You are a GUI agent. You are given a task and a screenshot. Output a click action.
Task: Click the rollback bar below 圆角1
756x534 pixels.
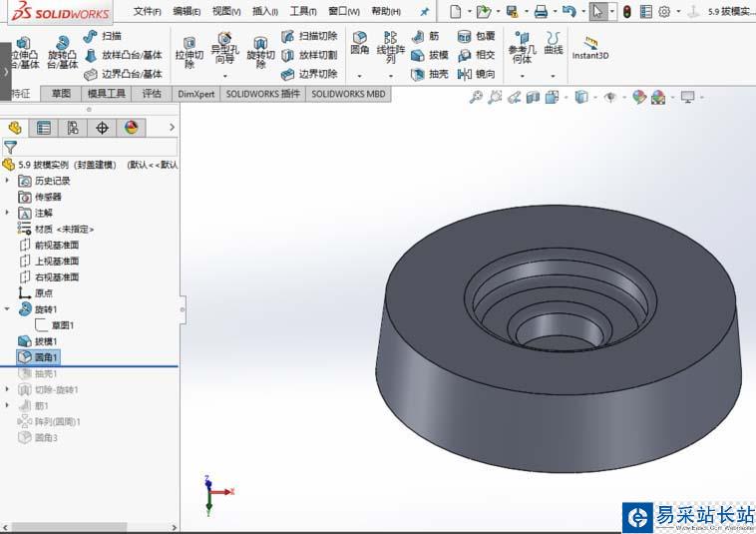pos(90,366)
